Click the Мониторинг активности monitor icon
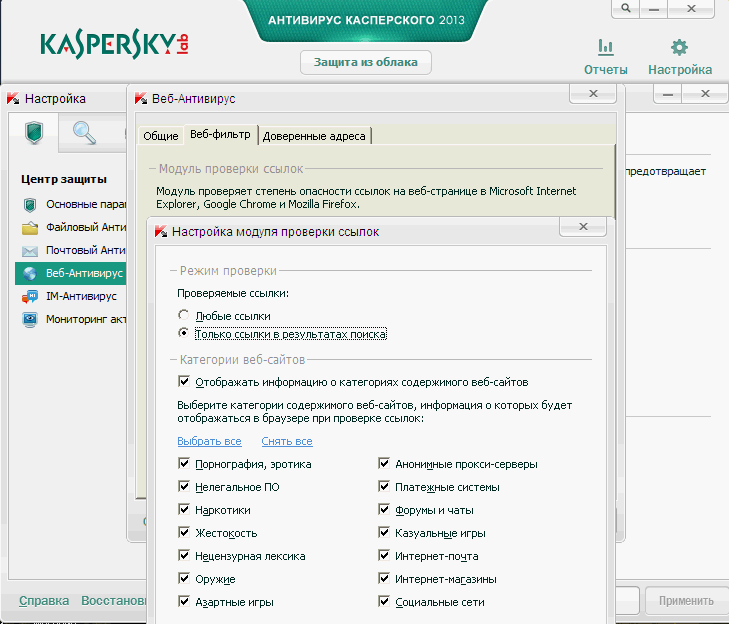The image size is (729, 624). [29, 319]
